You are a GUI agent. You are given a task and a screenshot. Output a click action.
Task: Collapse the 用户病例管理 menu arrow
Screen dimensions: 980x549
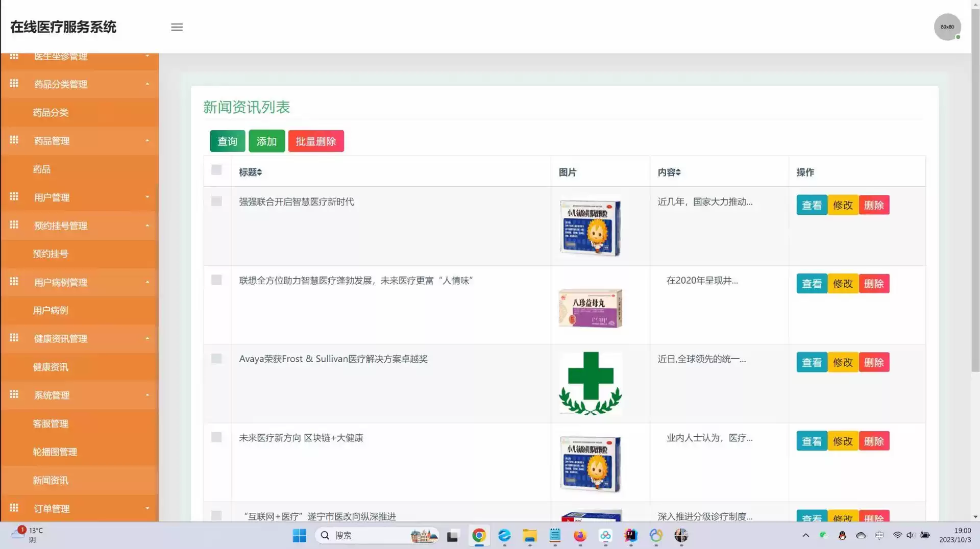[x=148, y=282]
